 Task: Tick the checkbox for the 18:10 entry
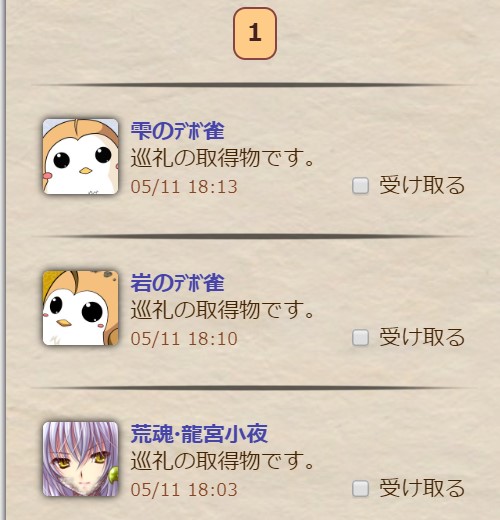[x=360, y=338]
